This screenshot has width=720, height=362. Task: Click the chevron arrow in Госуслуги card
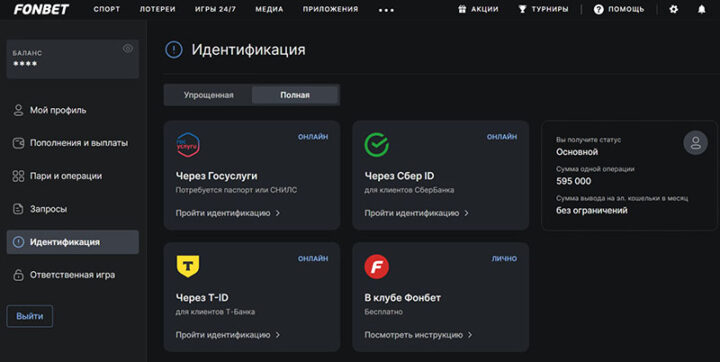(278, 213)
